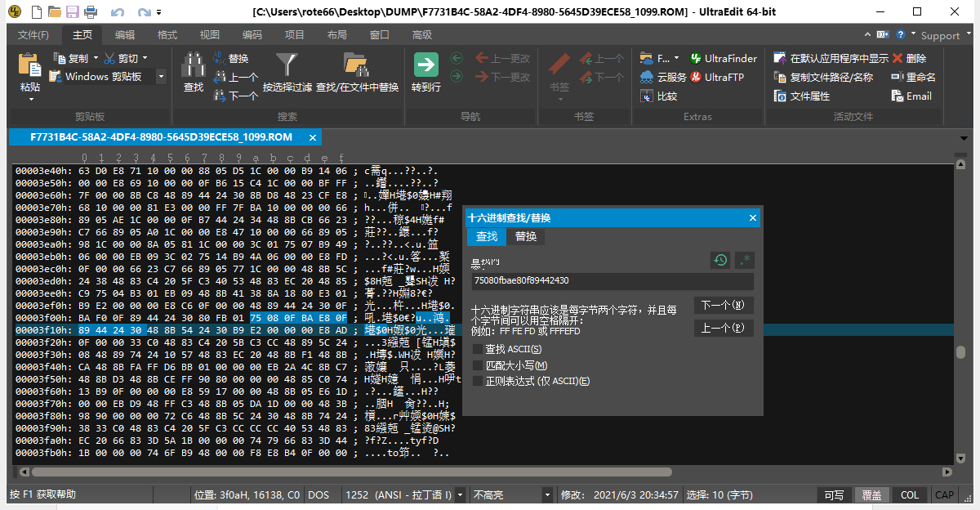Expand the 复制 dropdown arrow
980x510 pixels.
point(96,58)
